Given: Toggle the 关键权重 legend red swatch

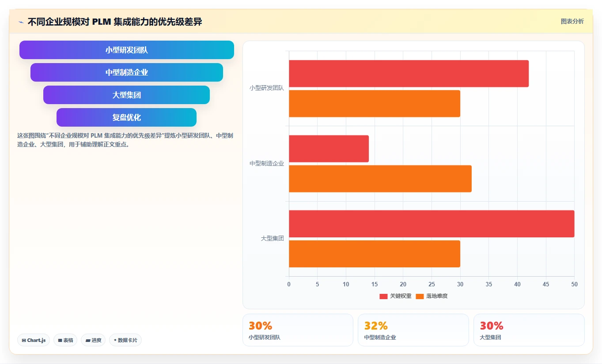Looking at the screenshot, I should (x=383, y=296).
